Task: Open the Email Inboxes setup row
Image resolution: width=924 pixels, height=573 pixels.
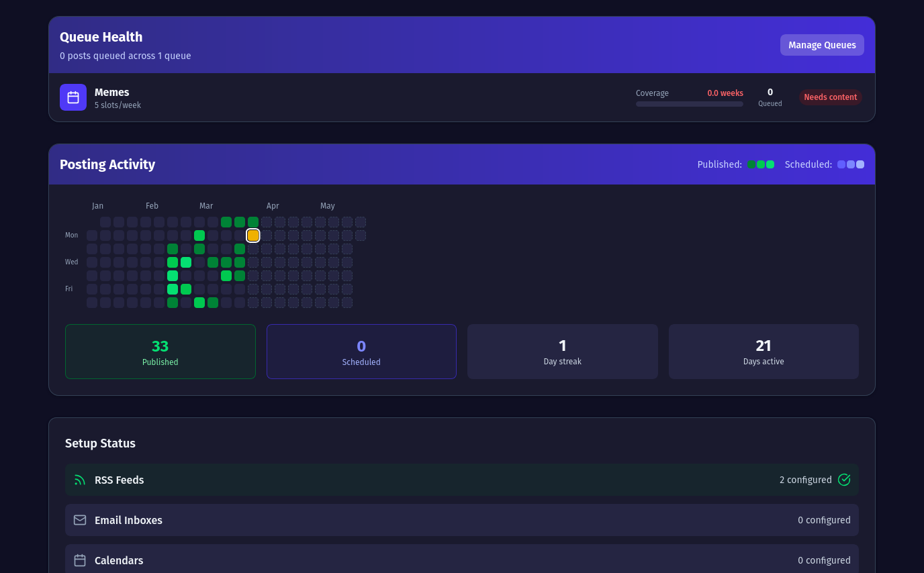Action: point(462,520)
